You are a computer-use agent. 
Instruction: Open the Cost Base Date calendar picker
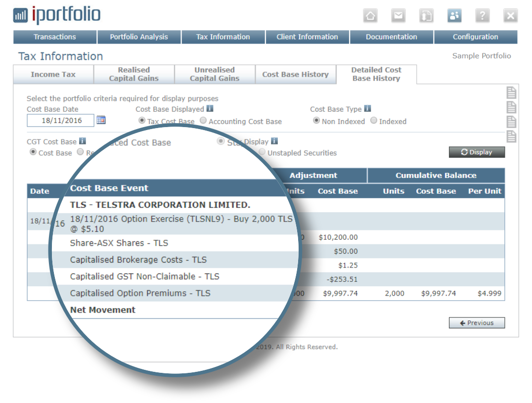(x=101, y=120)
